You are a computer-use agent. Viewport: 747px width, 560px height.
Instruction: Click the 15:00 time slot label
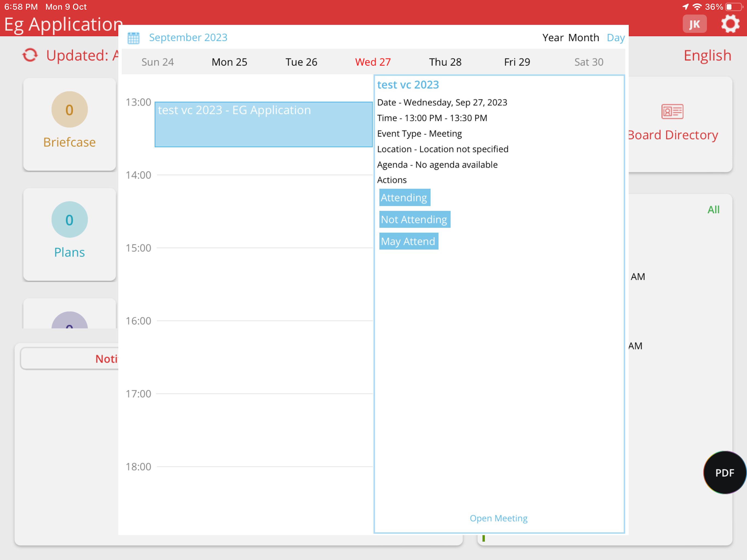[x=138, y=248]
